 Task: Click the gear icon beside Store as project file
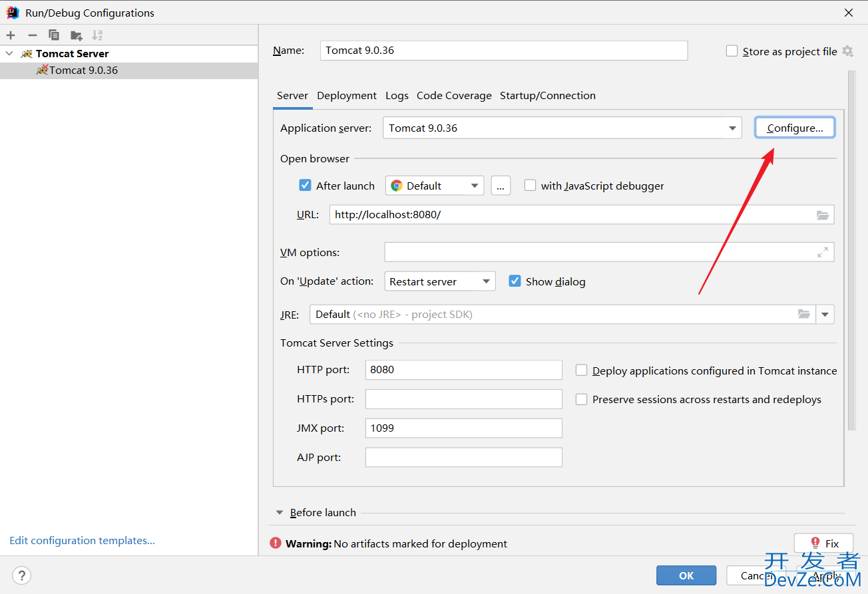pyautogui.click(x=847, y=51)
